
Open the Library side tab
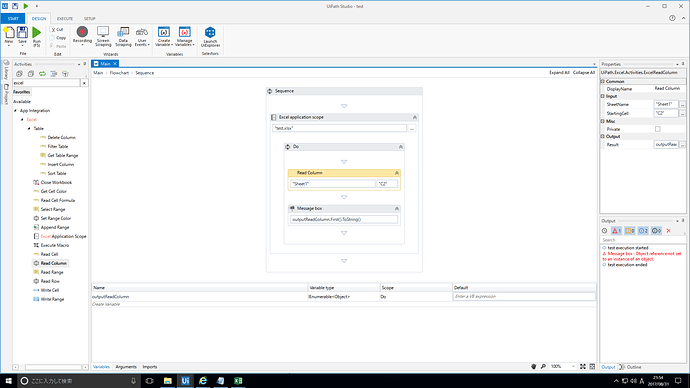coord(6,70)
